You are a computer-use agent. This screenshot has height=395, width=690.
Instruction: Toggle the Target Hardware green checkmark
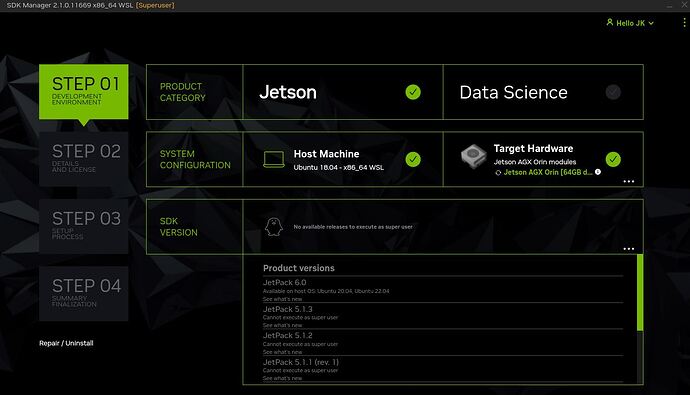(x=613, y=159)
